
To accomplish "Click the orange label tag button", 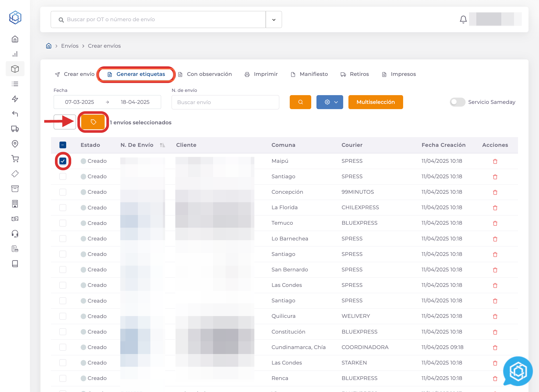I will tap(93, 122).
